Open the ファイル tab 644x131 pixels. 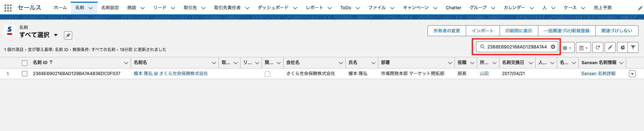coord(377,8)
